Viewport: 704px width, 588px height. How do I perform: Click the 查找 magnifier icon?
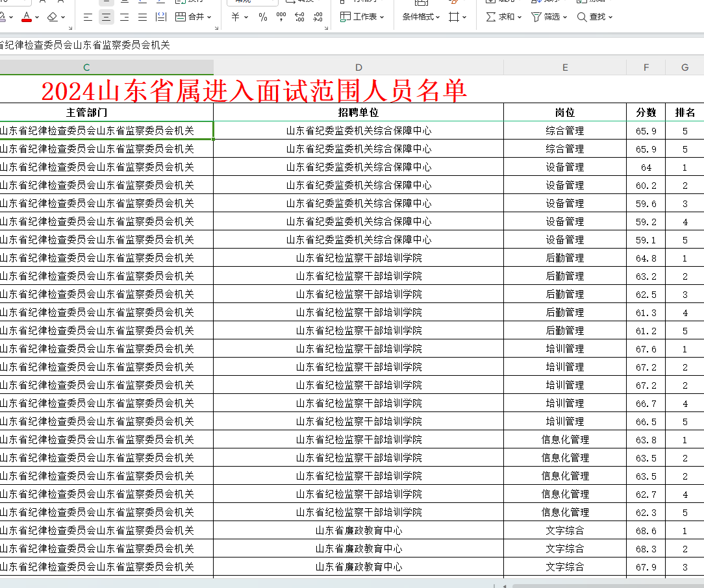coord(582,17)
